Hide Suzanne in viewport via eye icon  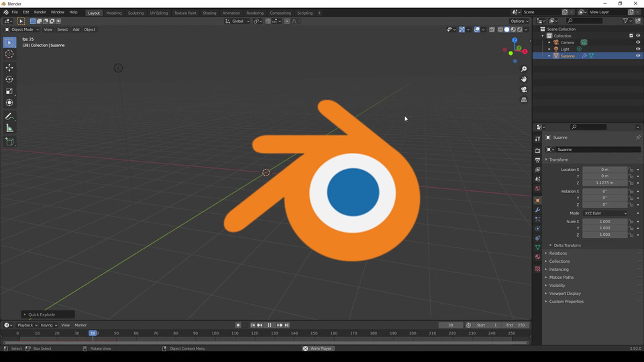[x=638, y=56]
